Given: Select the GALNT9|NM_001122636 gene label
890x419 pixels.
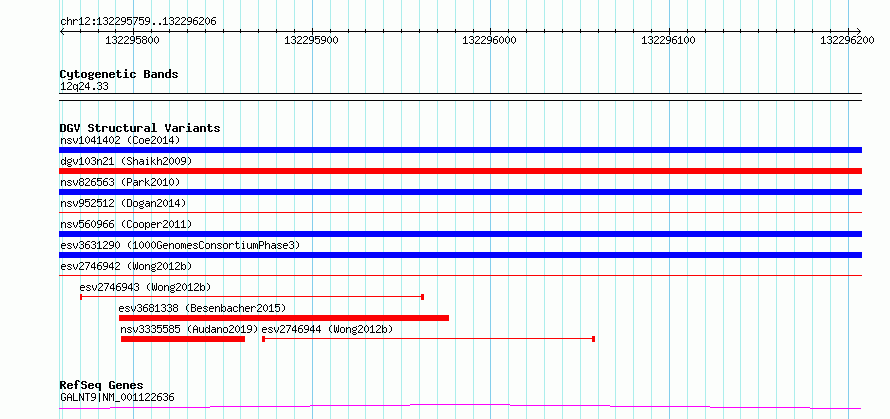Looking at the screenshot, I should [117, 397].
